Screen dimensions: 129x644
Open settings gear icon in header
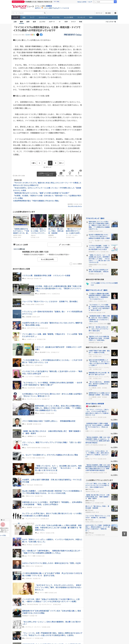click(115, 13)
